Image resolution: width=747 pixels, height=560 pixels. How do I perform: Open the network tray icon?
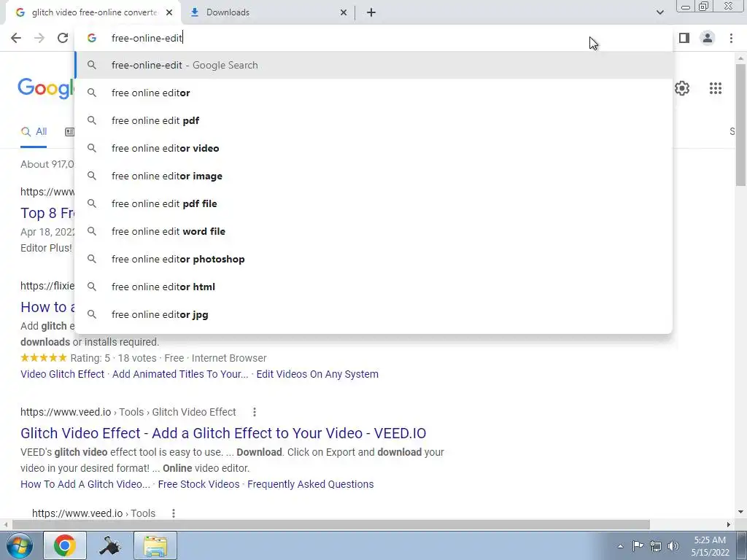(x=656, y=546)
